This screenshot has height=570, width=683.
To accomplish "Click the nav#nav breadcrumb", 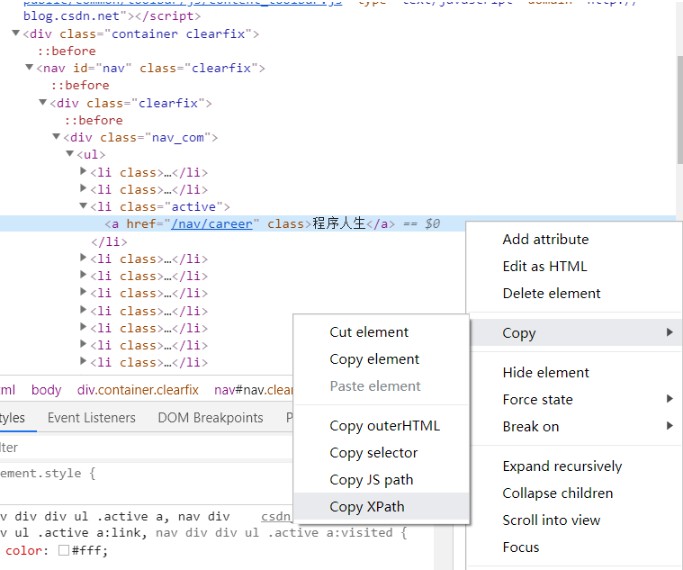I will click(253, 390).
